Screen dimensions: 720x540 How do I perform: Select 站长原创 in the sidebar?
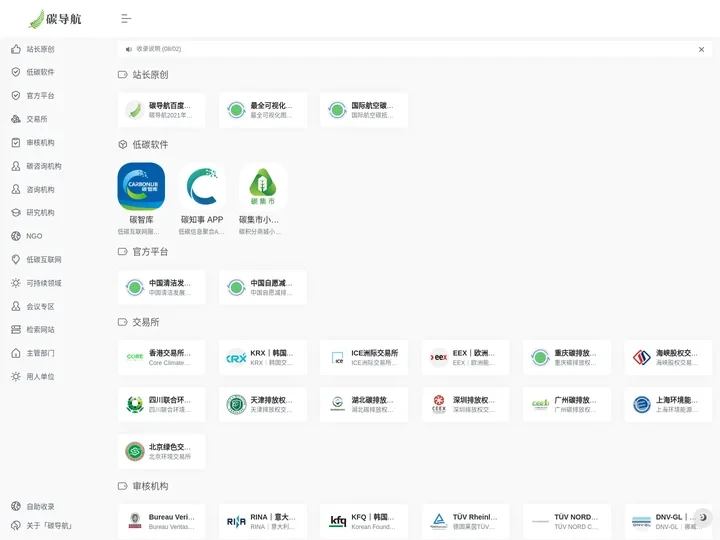pyautogui.click(x=40, y=49)
